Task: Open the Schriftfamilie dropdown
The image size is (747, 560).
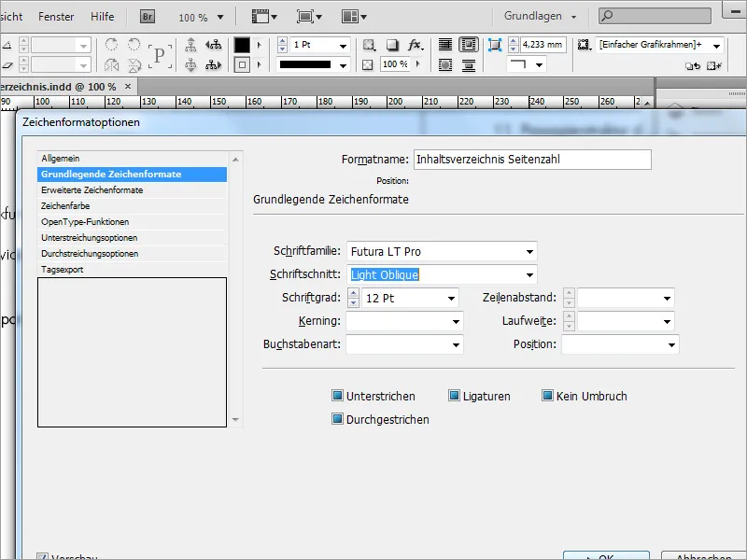Action: [442, 251]
